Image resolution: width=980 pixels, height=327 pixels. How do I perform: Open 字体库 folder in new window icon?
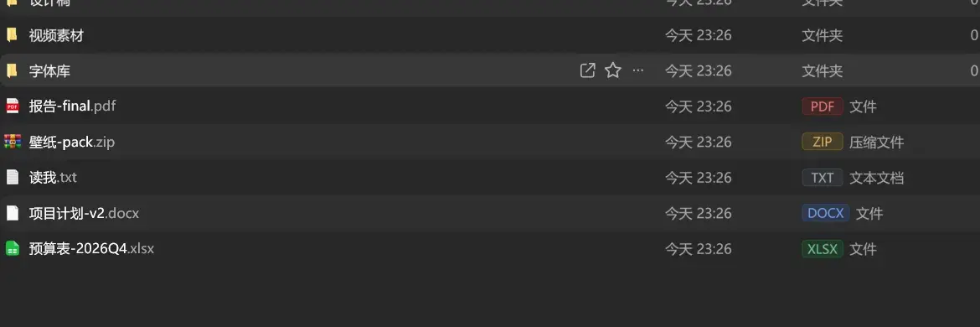click(x=587, y=70)
